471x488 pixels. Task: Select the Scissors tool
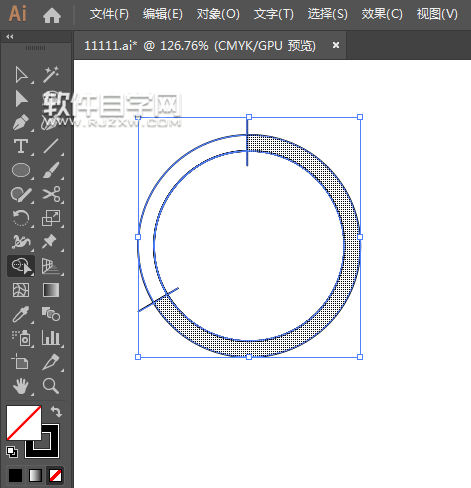pyautogui.click(x=51, y=194)
